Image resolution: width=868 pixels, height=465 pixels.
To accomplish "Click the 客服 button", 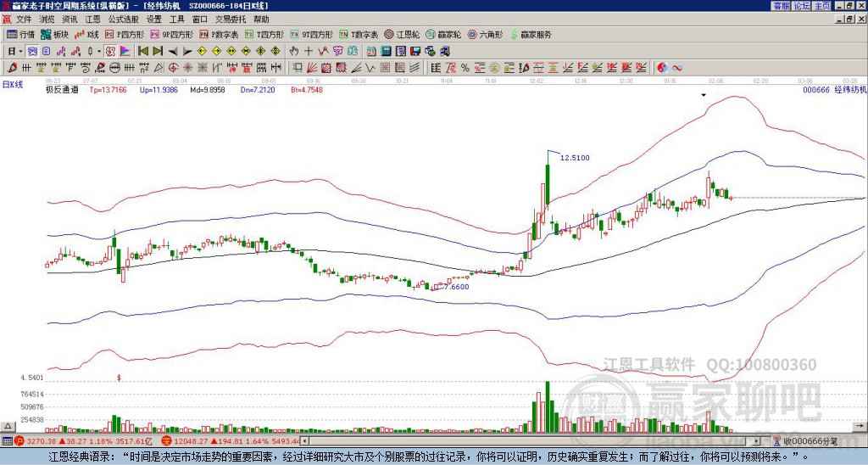I will coord(781,6).
